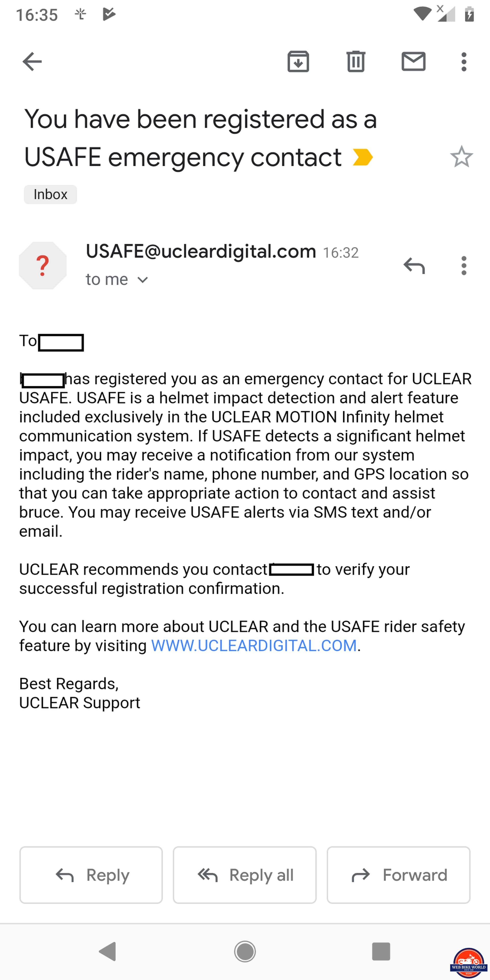Image resolution: width=490 pixels, height=980 pixels.
Task: Tap the Android home navigation button
Action: pyautogui.click(x=245, y=951)
